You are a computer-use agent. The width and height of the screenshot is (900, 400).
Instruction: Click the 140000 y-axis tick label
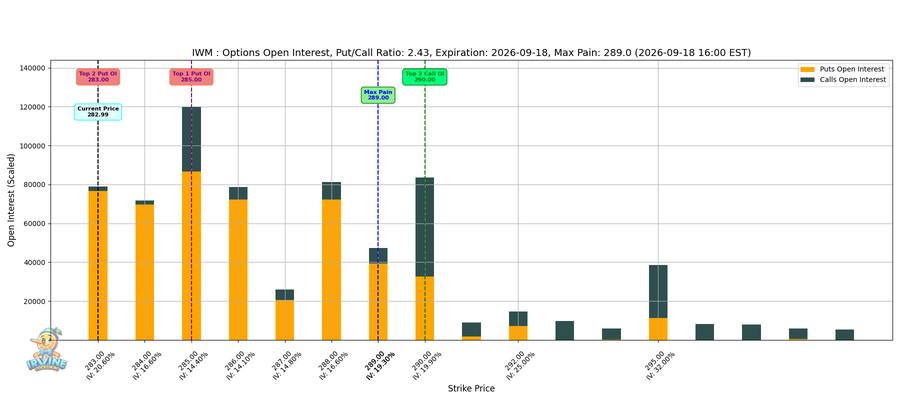tap(32, 68)
